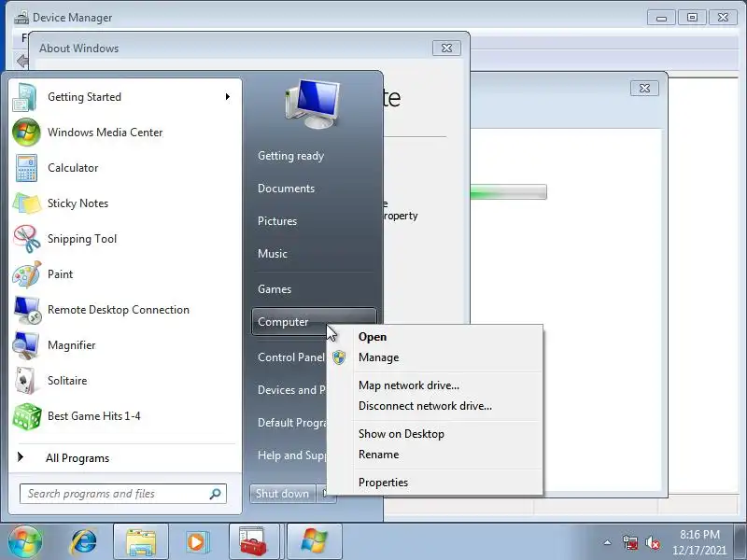The image size is (747, 560).
Task: Switch to Device Manager toolbox taskbar button
Action: click(254, 542)
